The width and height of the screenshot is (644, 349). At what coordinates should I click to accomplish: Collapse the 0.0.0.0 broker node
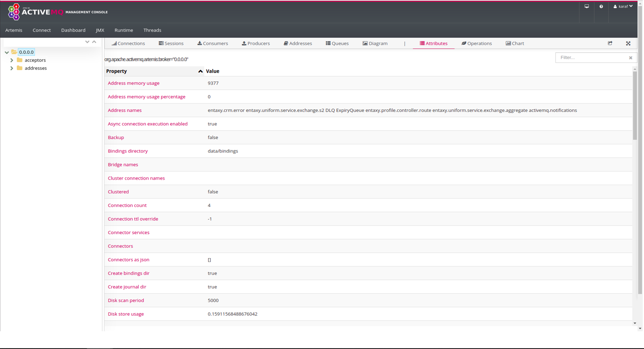click(7, 52)
